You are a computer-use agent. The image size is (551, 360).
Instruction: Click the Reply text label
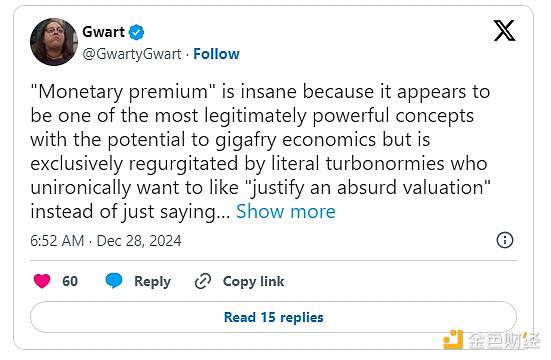(153, 282)
